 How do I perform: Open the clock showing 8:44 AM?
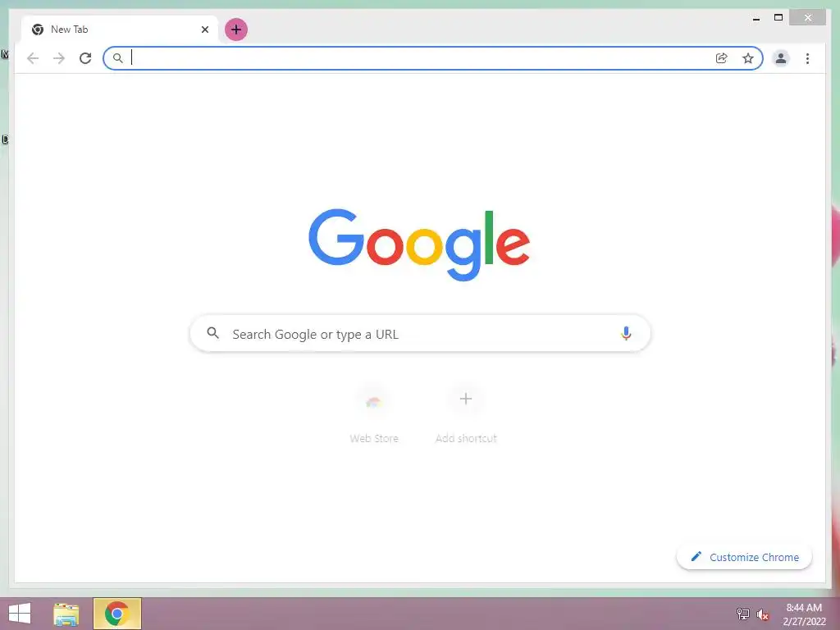pos(804,614)
